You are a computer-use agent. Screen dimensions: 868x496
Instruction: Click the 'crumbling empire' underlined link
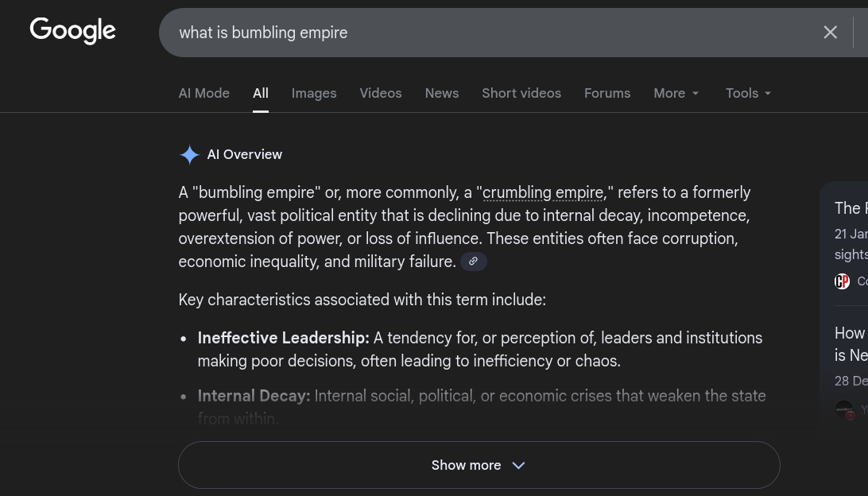pos(543,193)
